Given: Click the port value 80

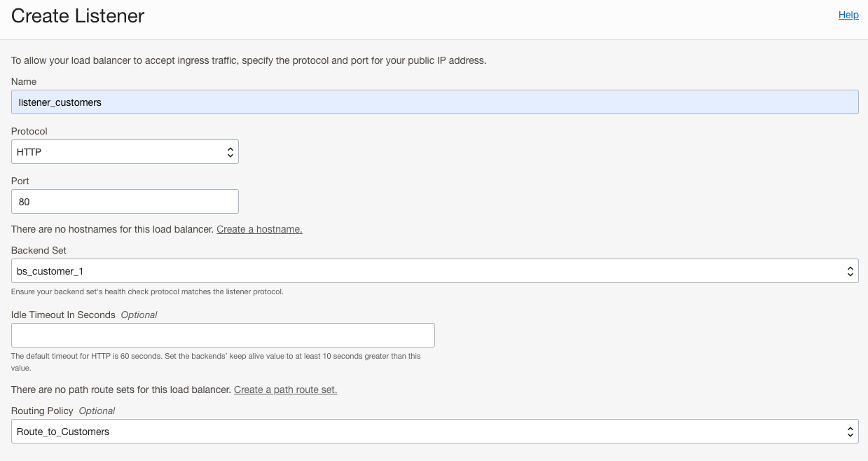Looking at the screenshot, I should coord(23,201).
